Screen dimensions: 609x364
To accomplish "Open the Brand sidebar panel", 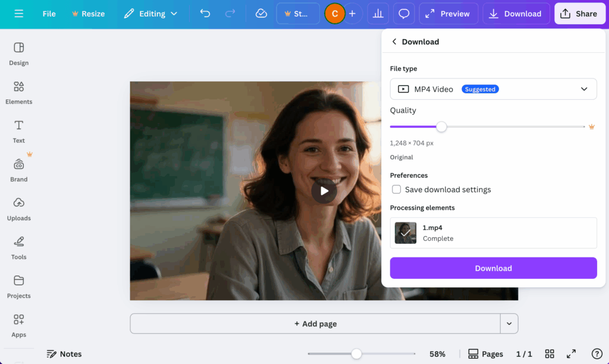I will tap(18, 170).
